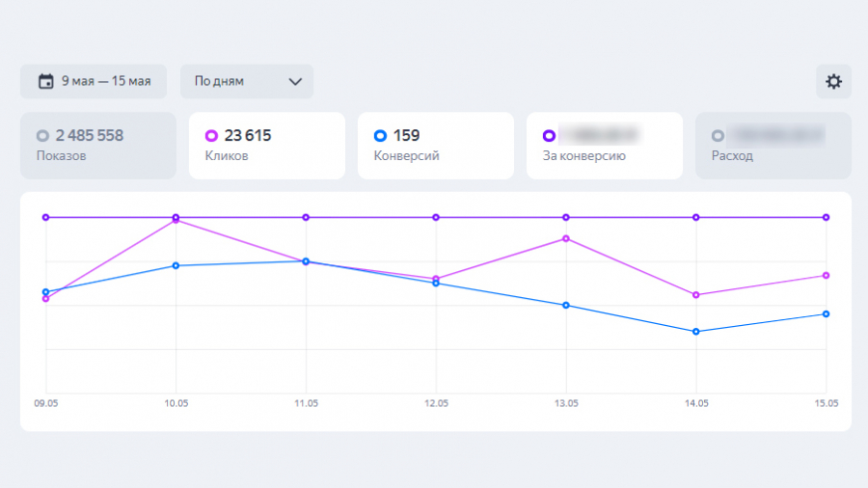Enable the Расход metric card
The height and width of the screenshot is (488, 868).
773,146
